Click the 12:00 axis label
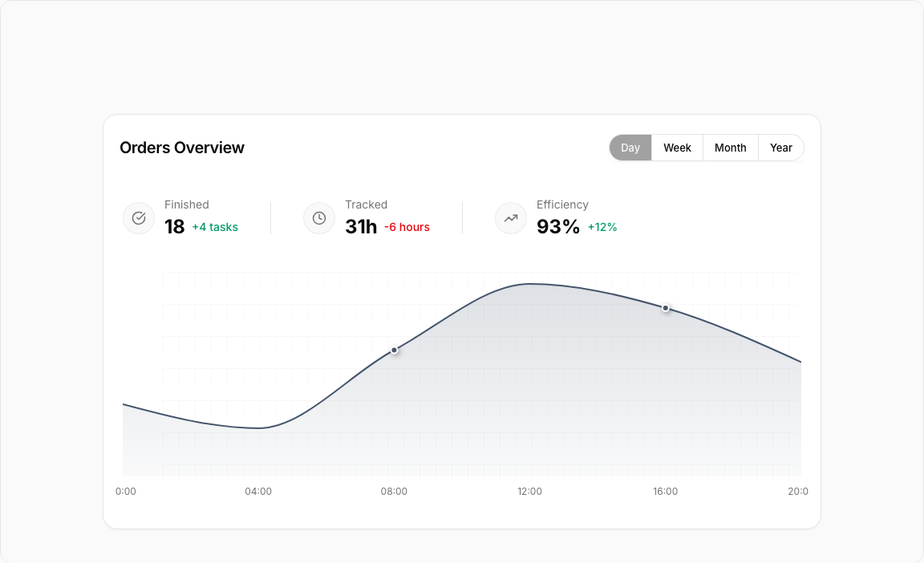 (x=529, y=492)
